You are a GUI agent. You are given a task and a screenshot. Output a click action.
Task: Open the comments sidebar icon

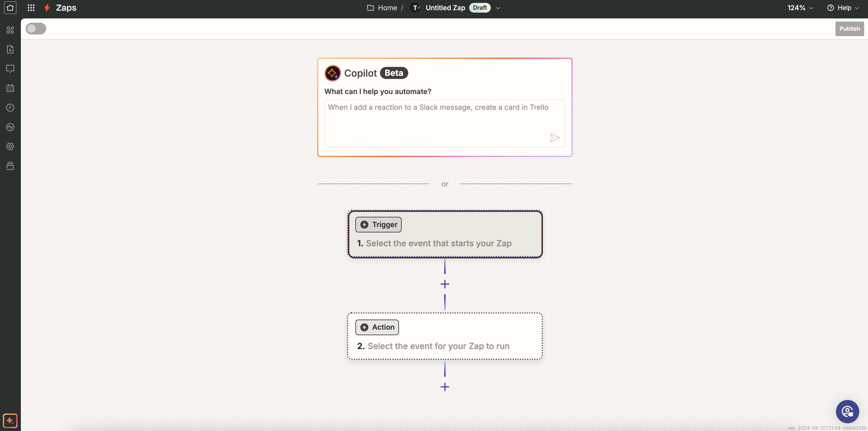click(10, 69)
